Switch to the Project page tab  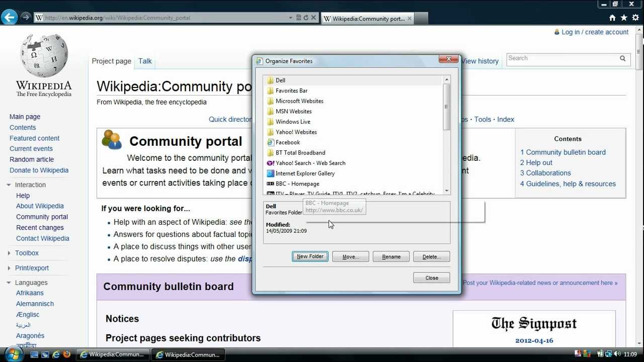click(111, 61)
